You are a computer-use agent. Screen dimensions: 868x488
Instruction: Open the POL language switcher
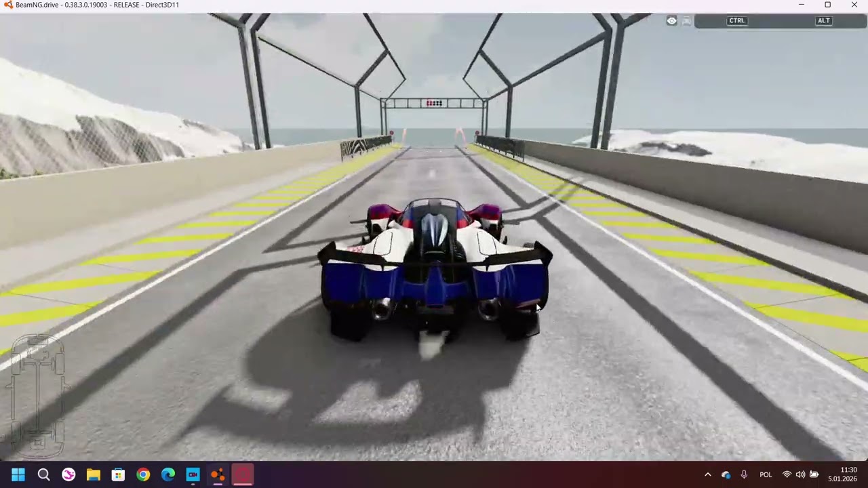tap(766, 475)
